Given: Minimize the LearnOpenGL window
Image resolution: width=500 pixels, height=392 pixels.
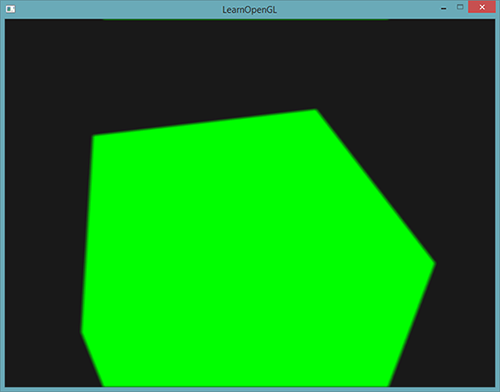Looking at the screenshot, I should click(443, 8).
